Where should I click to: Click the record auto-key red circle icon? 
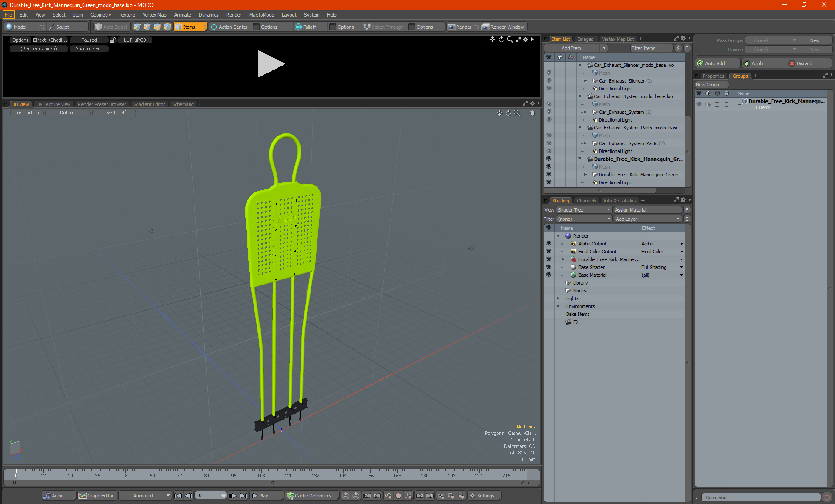(398, 496)
